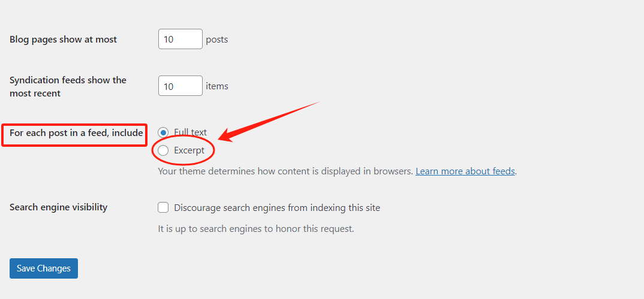Open the Learn more about feeds link

click(465, 171)
